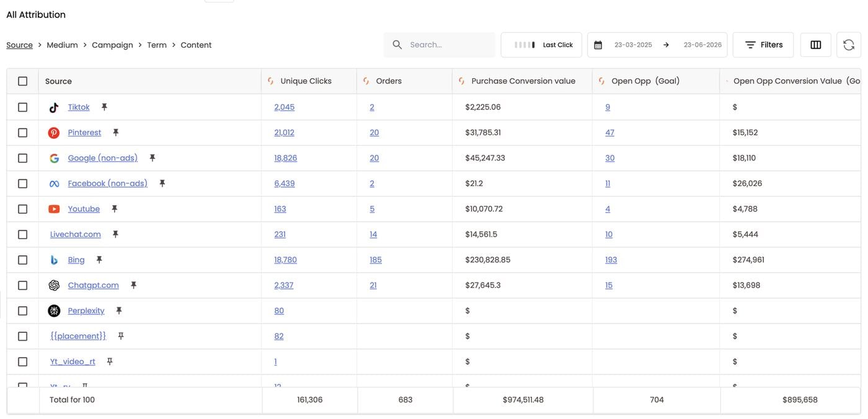868x419 pixels.
Task: Click pin icon beside Youtube
Action: [x=114, y=209]
